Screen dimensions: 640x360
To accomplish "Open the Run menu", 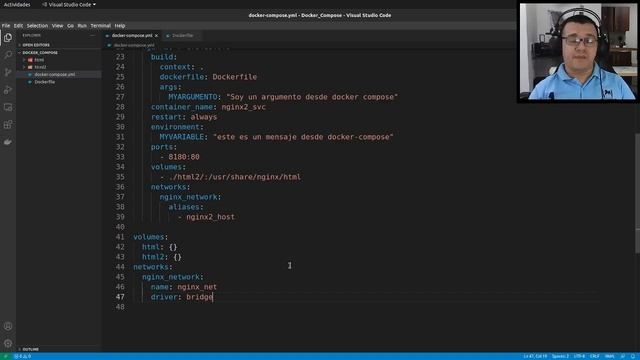I will (x=82, y=25).
